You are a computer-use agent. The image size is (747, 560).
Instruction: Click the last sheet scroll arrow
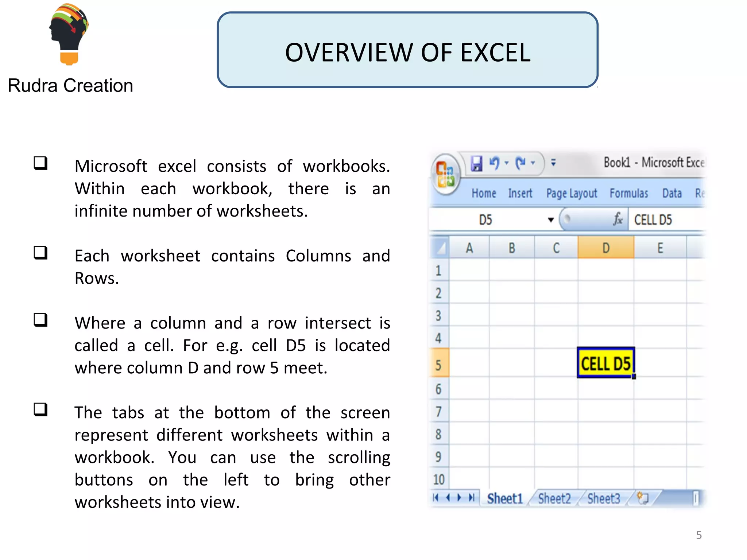tap(472, 498)
